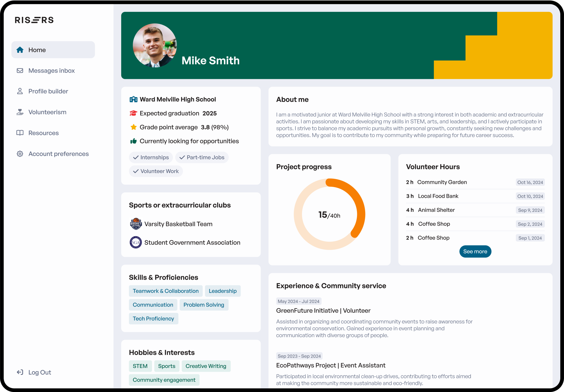Expand the Skills & Proficiencies section
Screen dimensions: 564x392
(x=164, y=277)
